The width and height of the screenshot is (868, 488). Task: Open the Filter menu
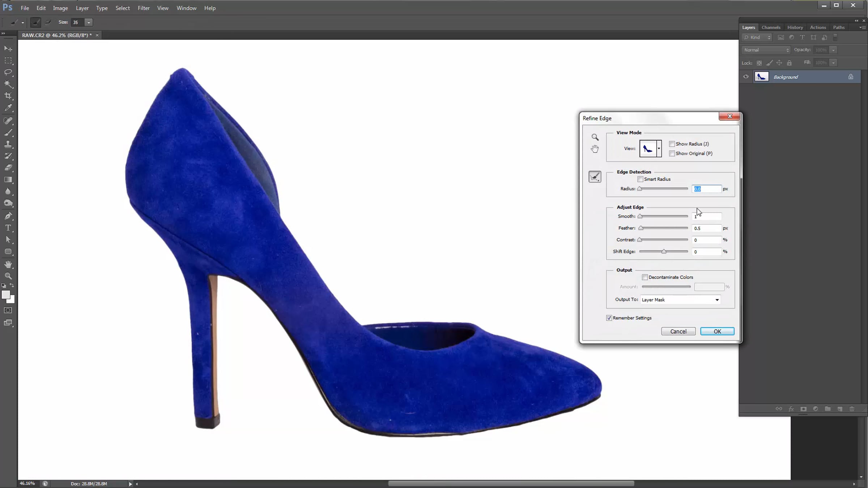[144, 8]
